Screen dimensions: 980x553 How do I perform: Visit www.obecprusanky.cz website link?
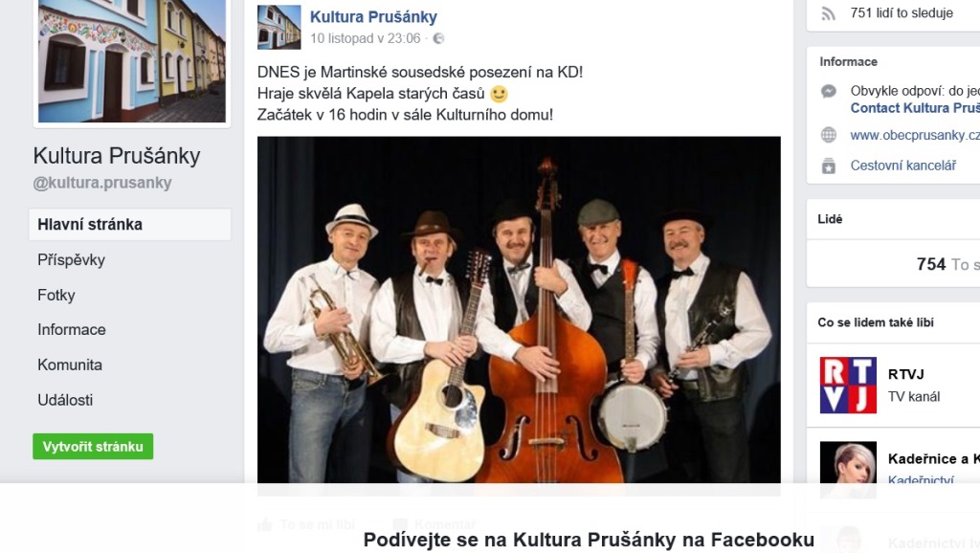coord(915,135)
